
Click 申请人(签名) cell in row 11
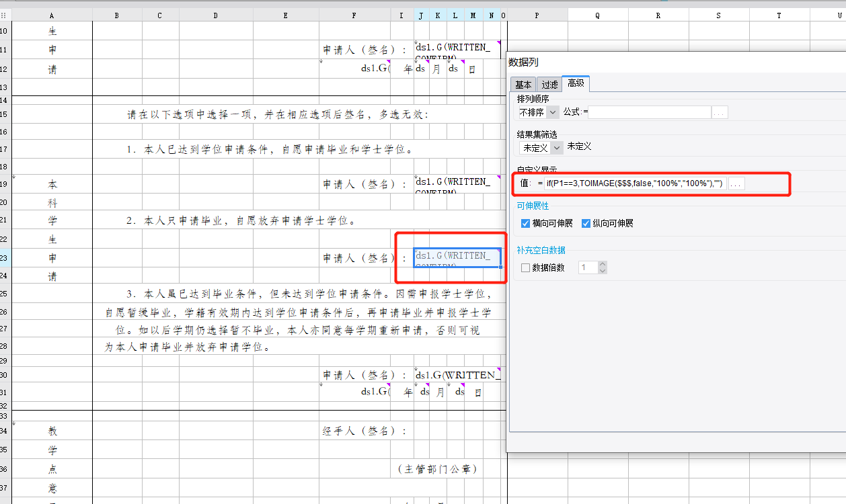(x=364, y=50)
